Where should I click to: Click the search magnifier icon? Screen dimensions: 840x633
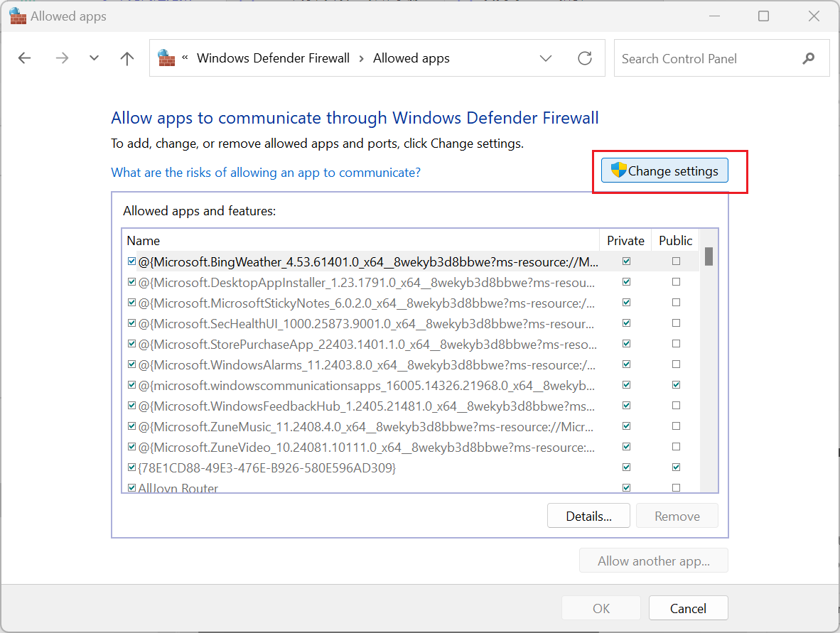click(809, 58)
